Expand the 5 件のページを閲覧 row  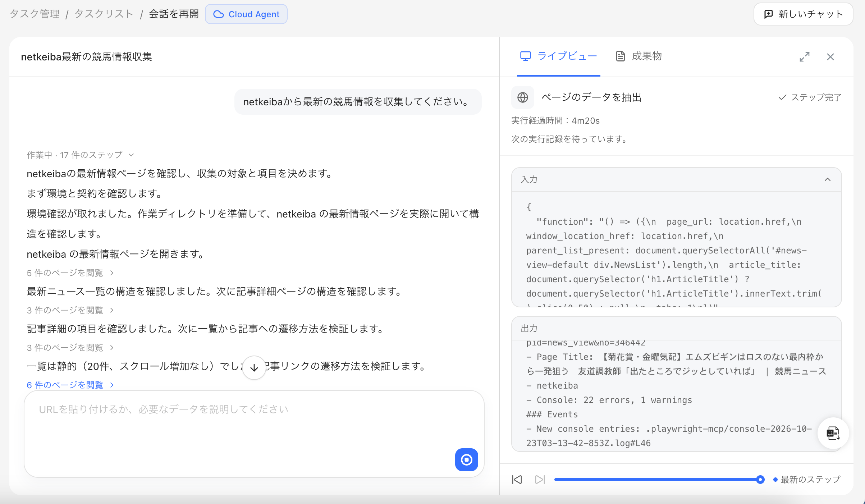[70, 273]
